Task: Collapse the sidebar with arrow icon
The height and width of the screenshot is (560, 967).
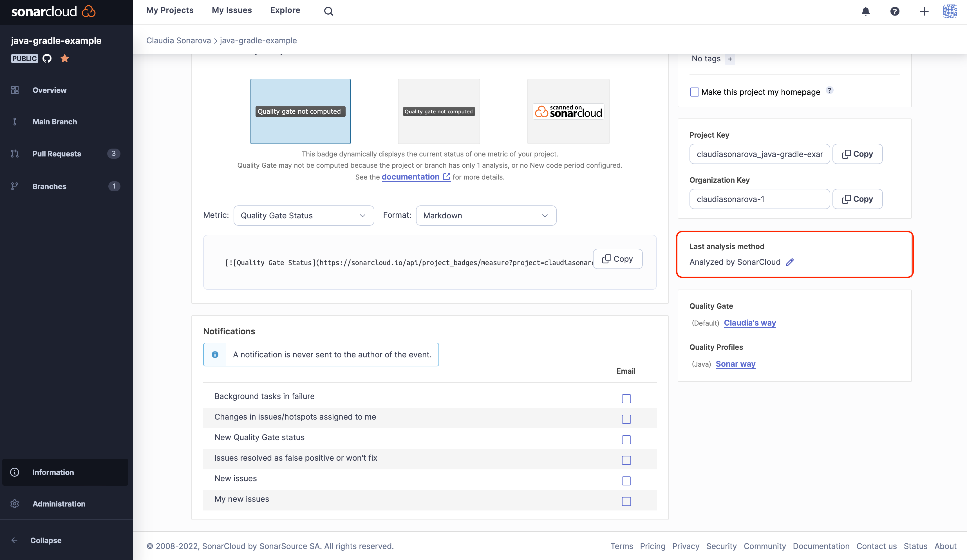Action: point(15,540)
